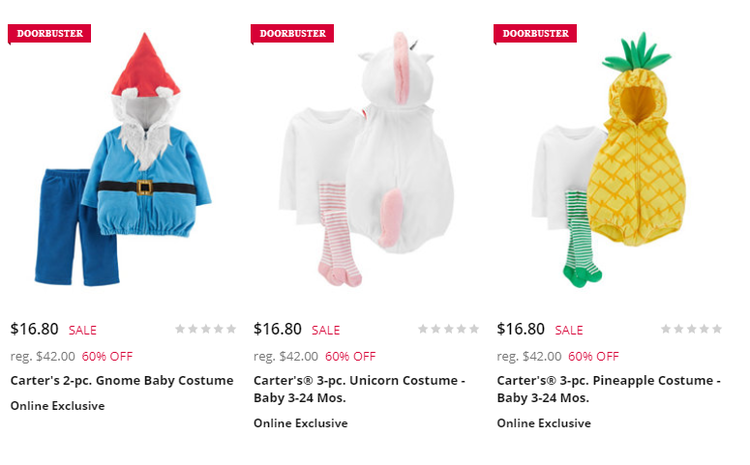Click 60% OFF label under gnome costume
The image size is (750, 465).
point(107,356)
